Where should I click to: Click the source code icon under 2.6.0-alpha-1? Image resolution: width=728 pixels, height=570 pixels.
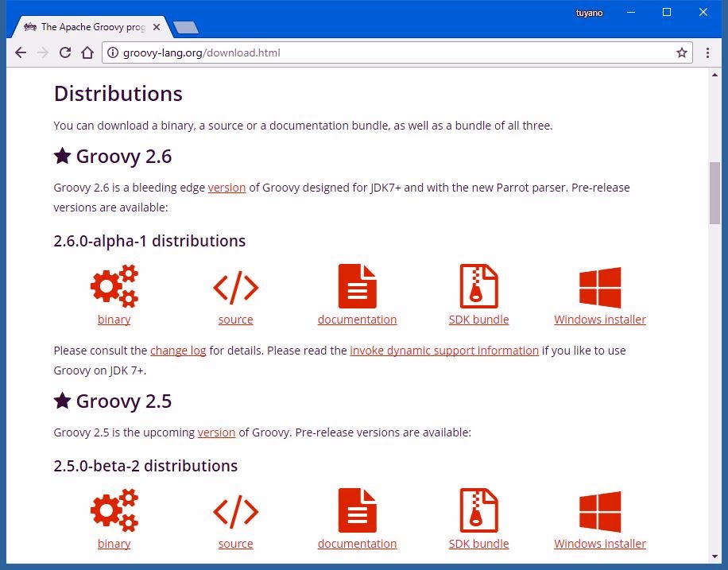[235, 287]
